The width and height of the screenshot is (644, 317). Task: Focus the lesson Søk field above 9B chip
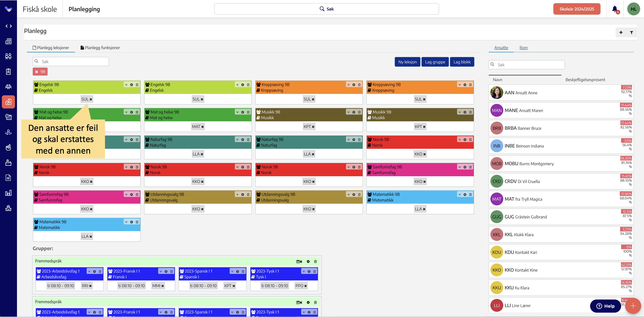coord(71,62)
